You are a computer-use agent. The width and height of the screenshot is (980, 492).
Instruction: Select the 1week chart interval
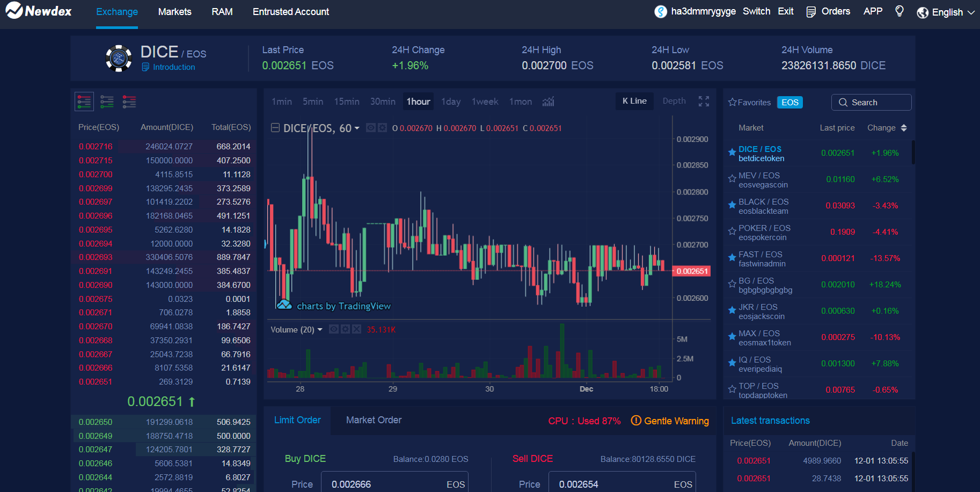[485, 102]
